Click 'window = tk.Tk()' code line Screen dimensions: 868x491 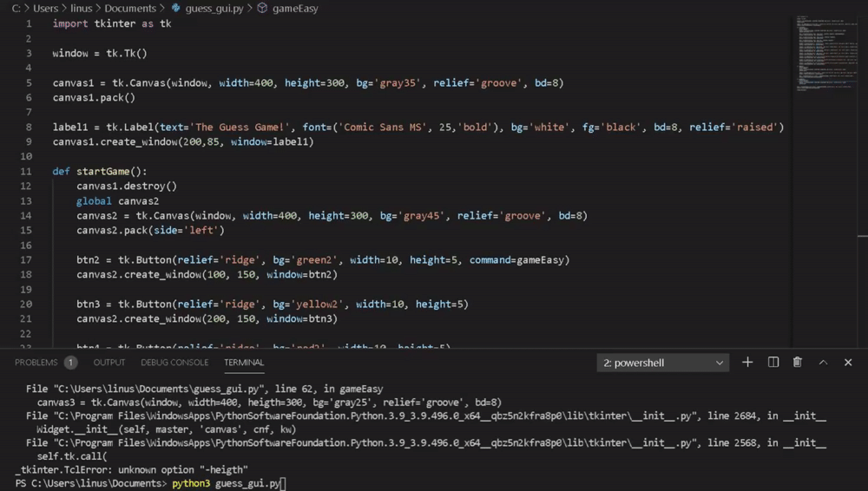(x=100, y=54)
